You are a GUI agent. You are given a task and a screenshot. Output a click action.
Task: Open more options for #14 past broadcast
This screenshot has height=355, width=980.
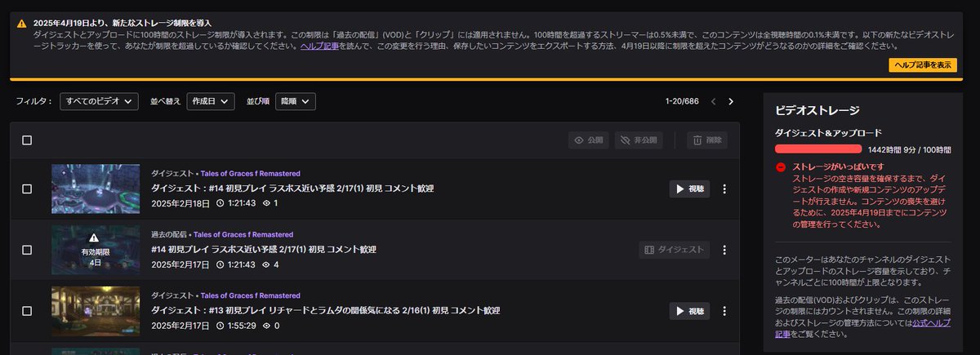point(724,250)
